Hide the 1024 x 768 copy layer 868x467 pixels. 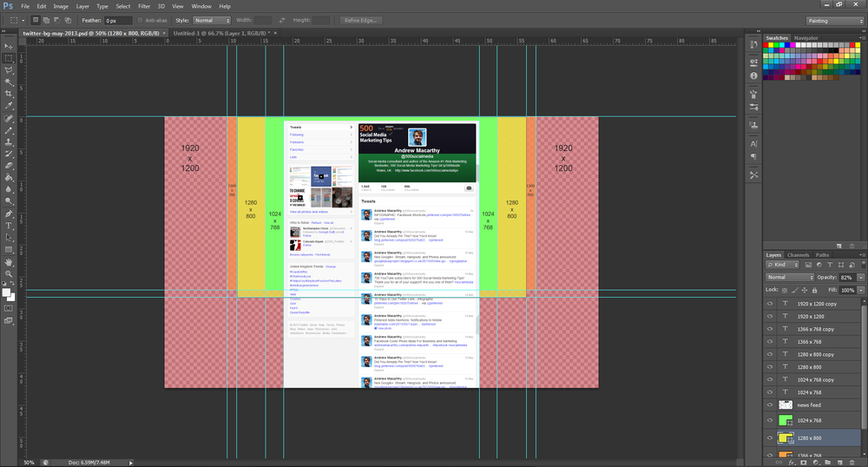(769, 379)
